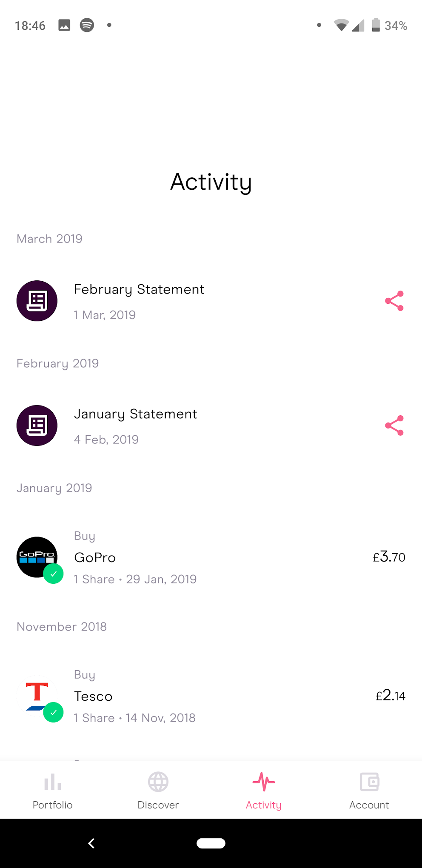The width and height of the screenshot is (422, 868).
Task: Tap the Android home pill
Action: [x=211, y=843]
